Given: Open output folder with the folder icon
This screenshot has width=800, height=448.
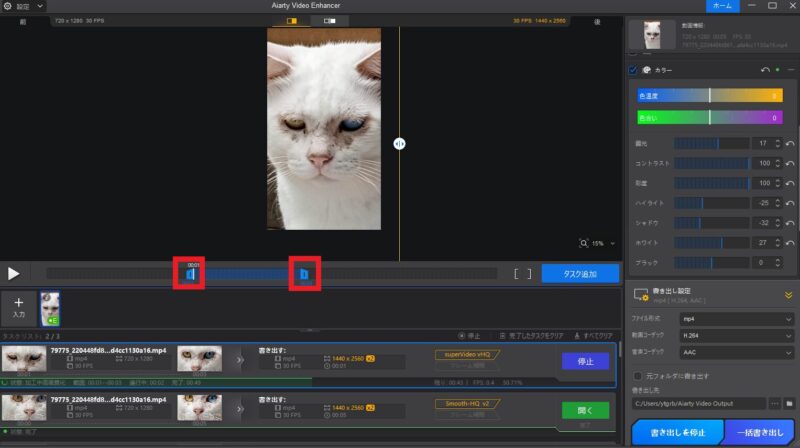Looking at the screenshot, I should click(x=790, y=403).
